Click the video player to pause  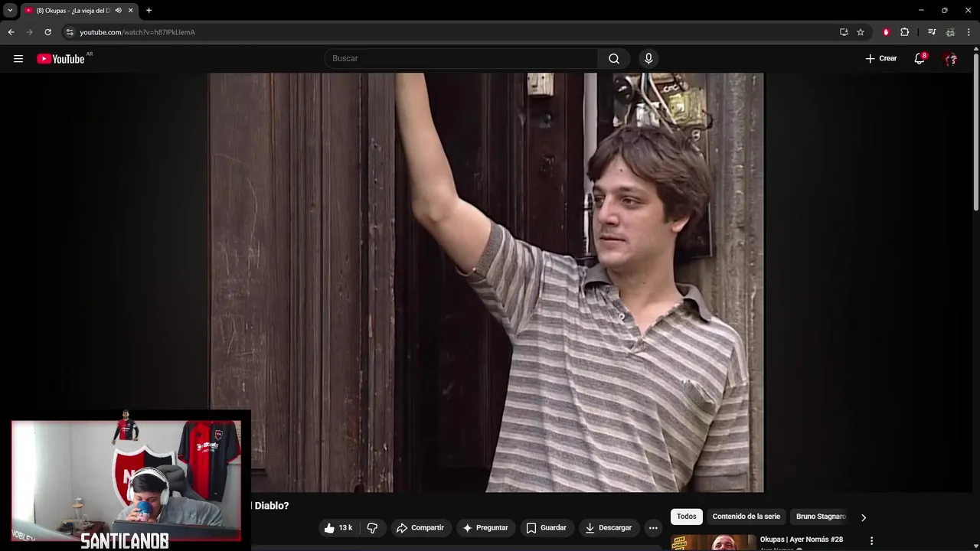(x=486, y=282)
